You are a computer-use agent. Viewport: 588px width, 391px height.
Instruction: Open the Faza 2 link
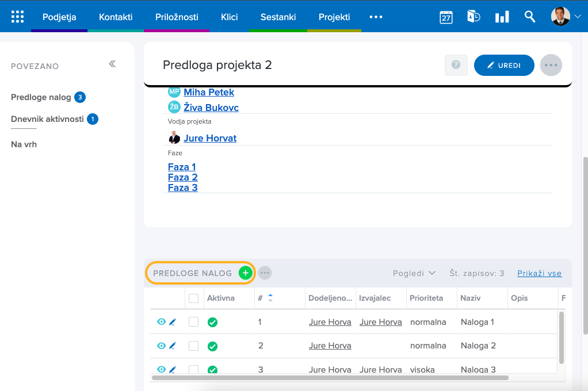point(182,177)
